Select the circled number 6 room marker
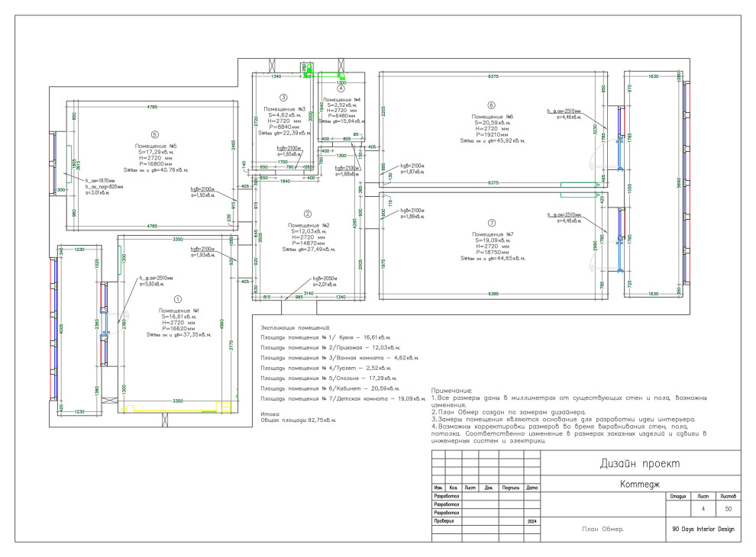 click(491, 105)
